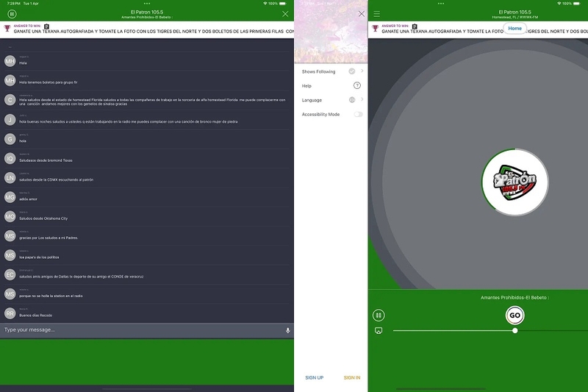588x392 pixels.
Task: Tap the battery indicator in chat status bar
Action: (283, 4)
